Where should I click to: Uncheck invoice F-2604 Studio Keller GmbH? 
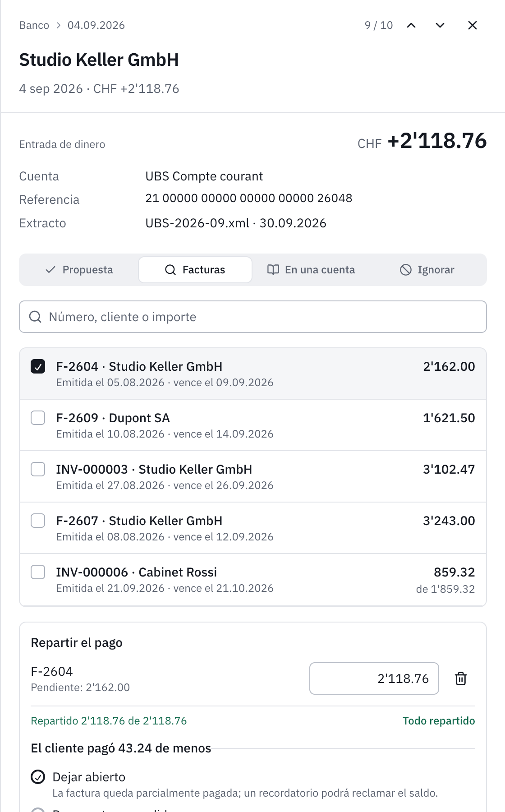click(x=38, y=366)
